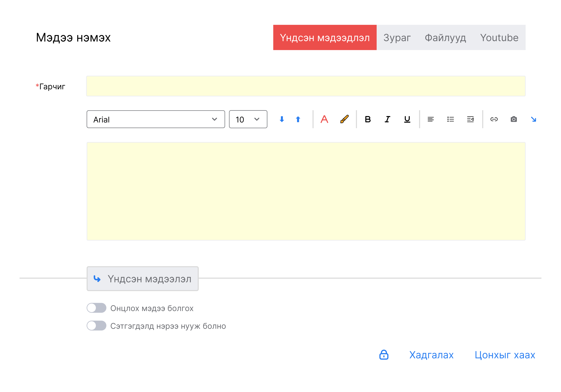Expand the Үндсэн мэдээлэл section
The image size is (561, 392).
click(x=142, y=279)
